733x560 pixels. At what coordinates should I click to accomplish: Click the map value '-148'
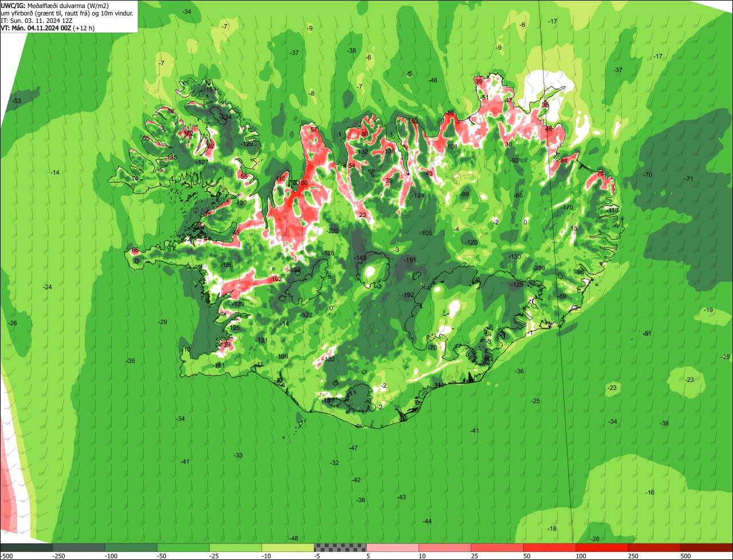point(360,258)
